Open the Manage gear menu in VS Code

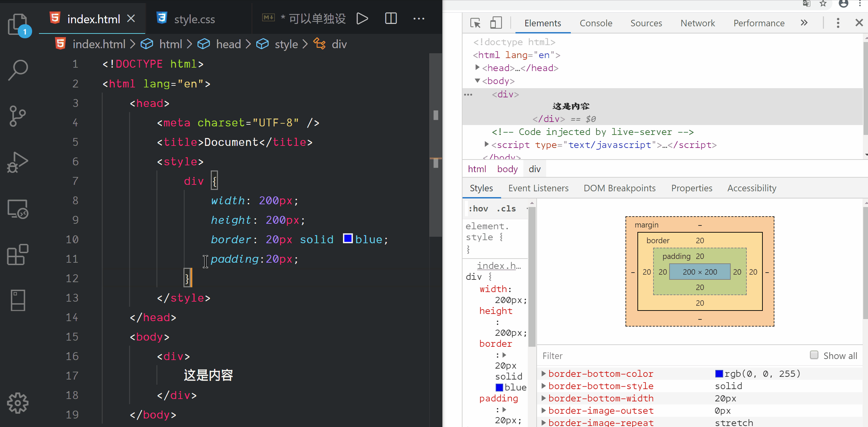[x=18, y=403]
